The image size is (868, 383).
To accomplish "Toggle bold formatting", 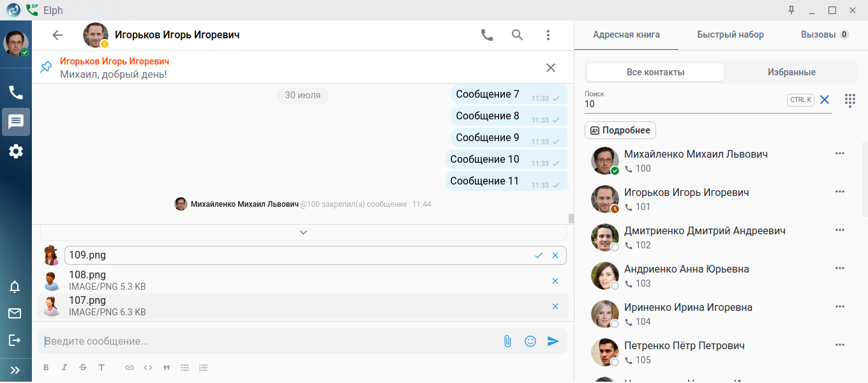I will [x=46, y=368].
